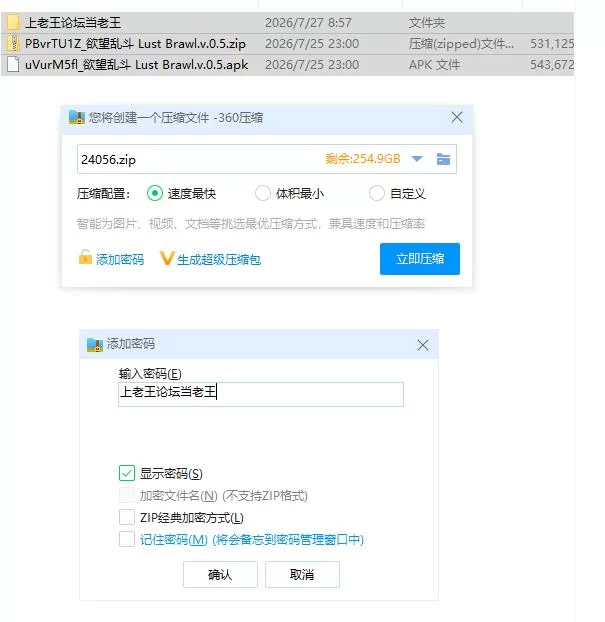Image resolution: width=605 pixels, height=622 pixels.
Task: Cancel with the 取消 button
Action: point(302,574)
